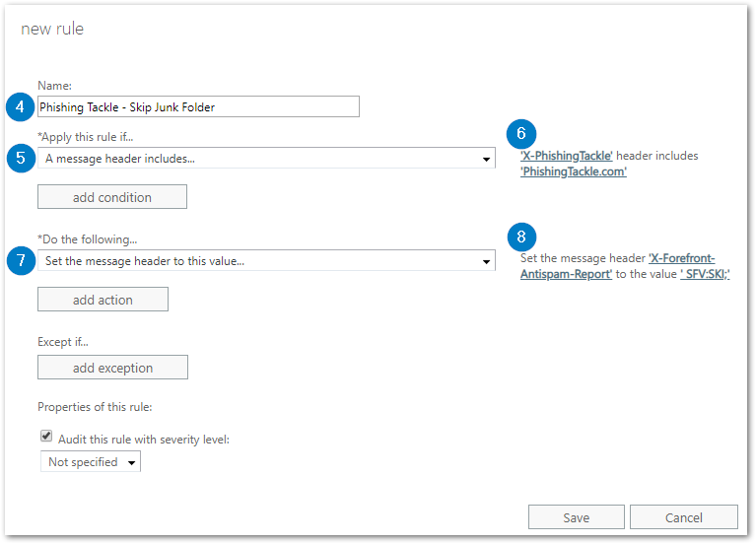Open the 'X-PhishingTackle' header link
The width and height of the screenshot is (756, 544).
[566, 156]
